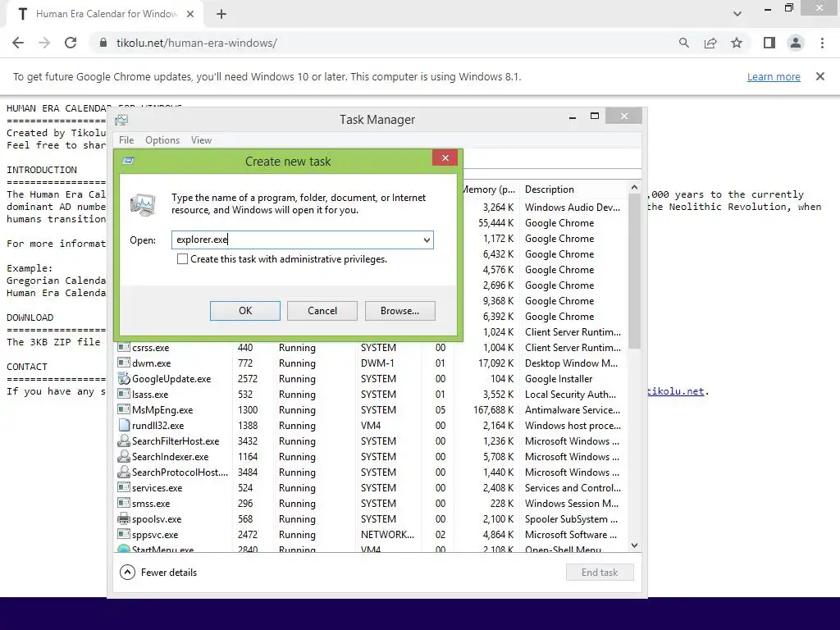View site lock info in address bar
Screen dimensions: 840x630
103,43
